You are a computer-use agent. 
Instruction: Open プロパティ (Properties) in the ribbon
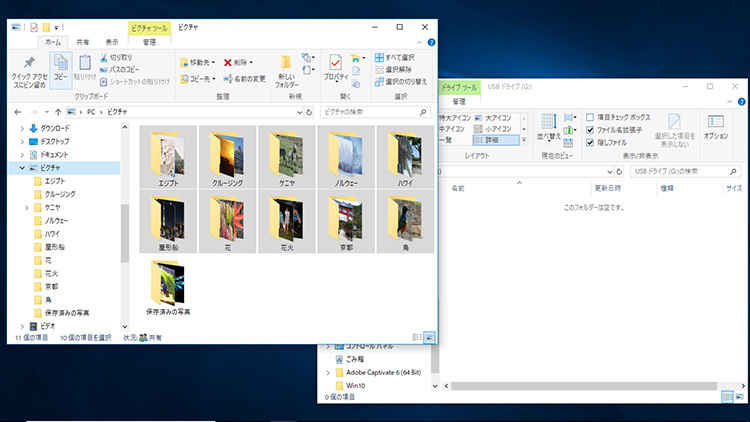(x=337, y=70)
